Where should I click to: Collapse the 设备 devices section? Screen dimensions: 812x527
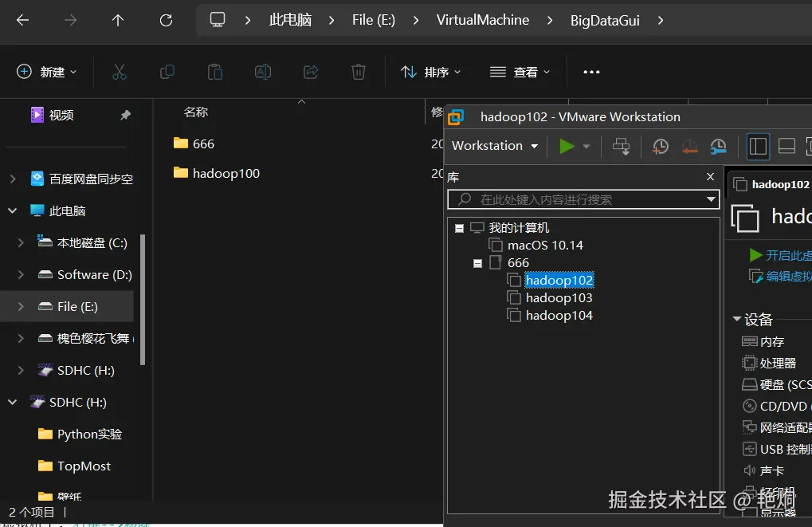point(737,319)
